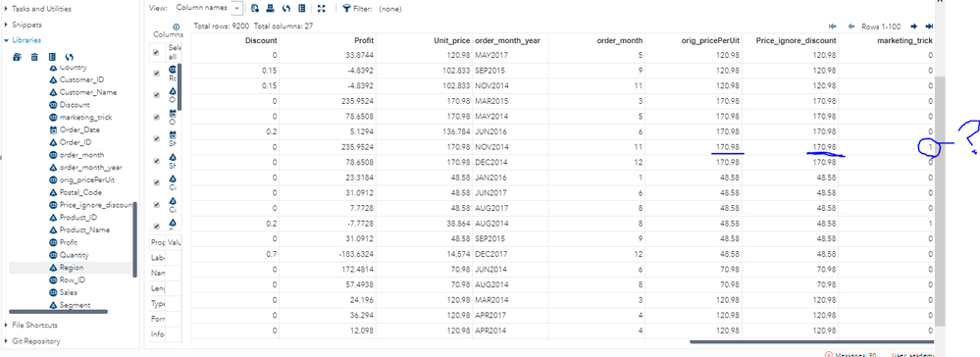Click the numeric icon beside Discount in the tree

[x=53, y=105]
